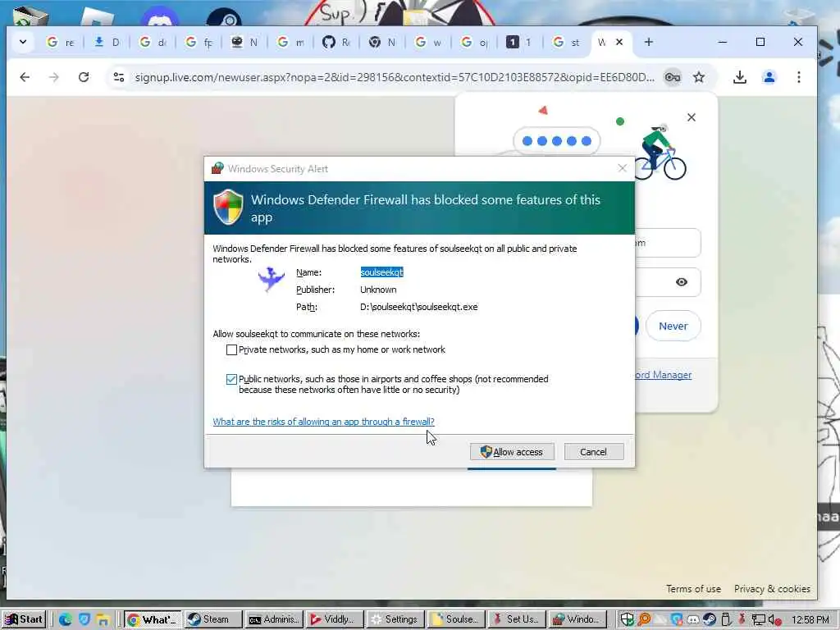Click the USB eject tray icon

click(726, 620)
